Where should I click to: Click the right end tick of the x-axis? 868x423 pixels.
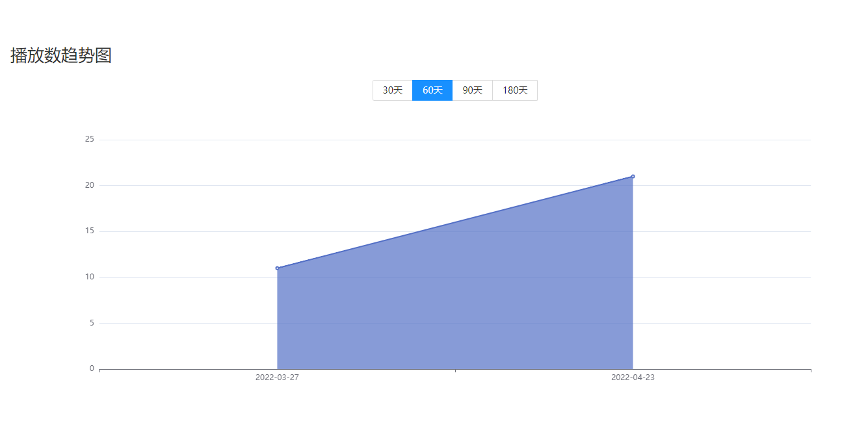coord(811,370)
